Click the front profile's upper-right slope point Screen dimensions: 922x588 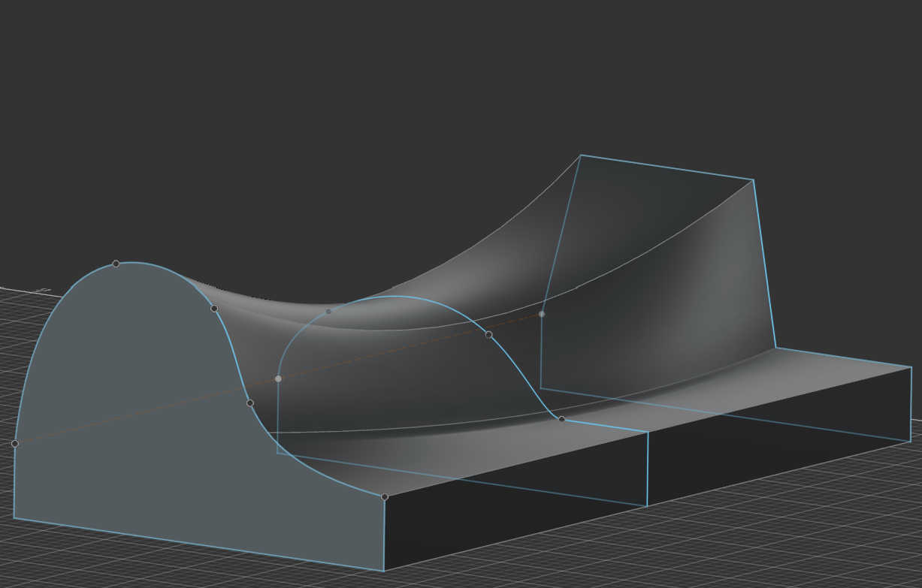pyautogui.click(x=214, y=308)
